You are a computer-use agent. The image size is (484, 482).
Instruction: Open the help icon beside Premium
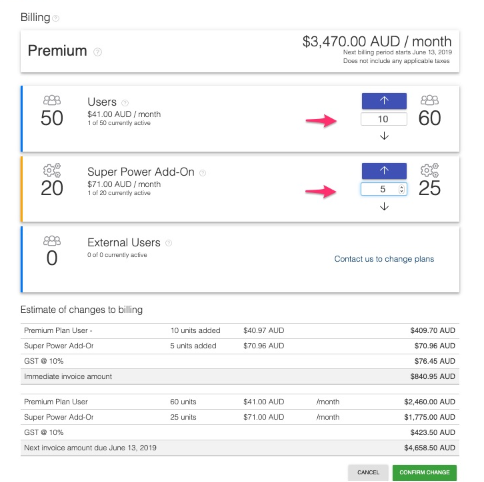(x=97, y=52)
